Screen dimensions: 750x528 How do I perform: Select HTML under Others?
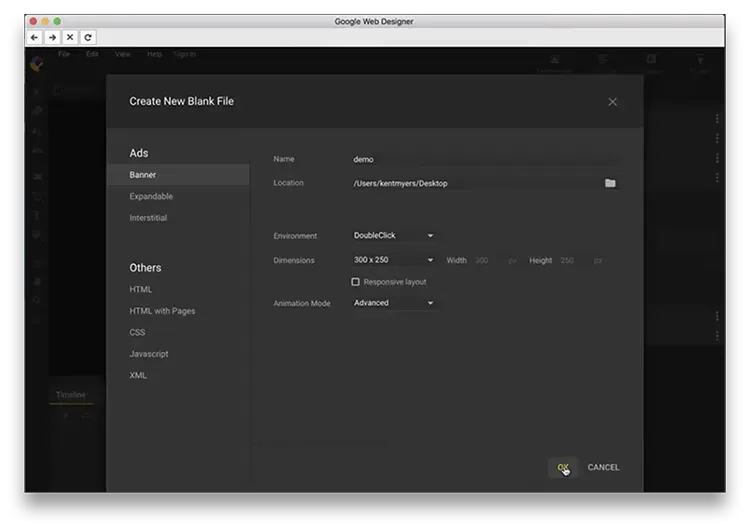(141, 289)
